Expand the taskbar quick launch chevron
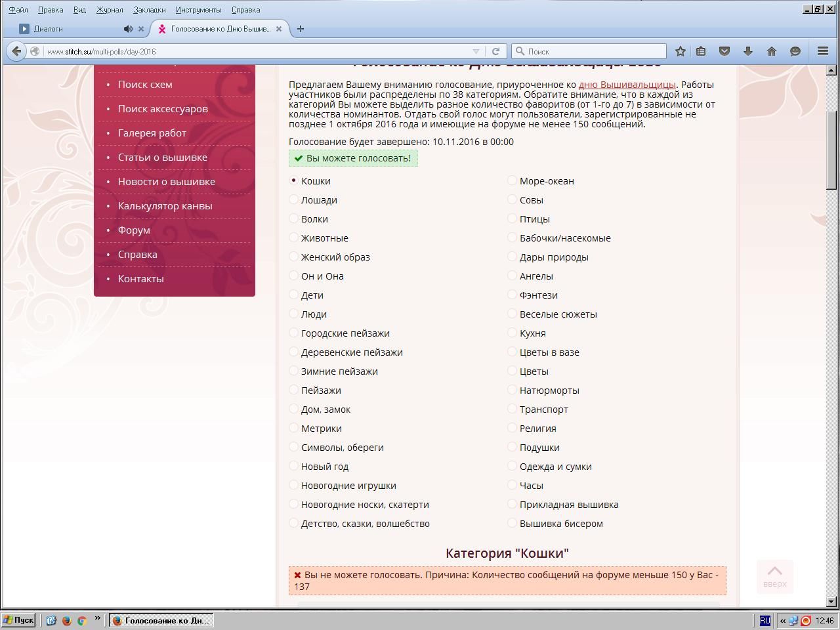 [97, 618]
